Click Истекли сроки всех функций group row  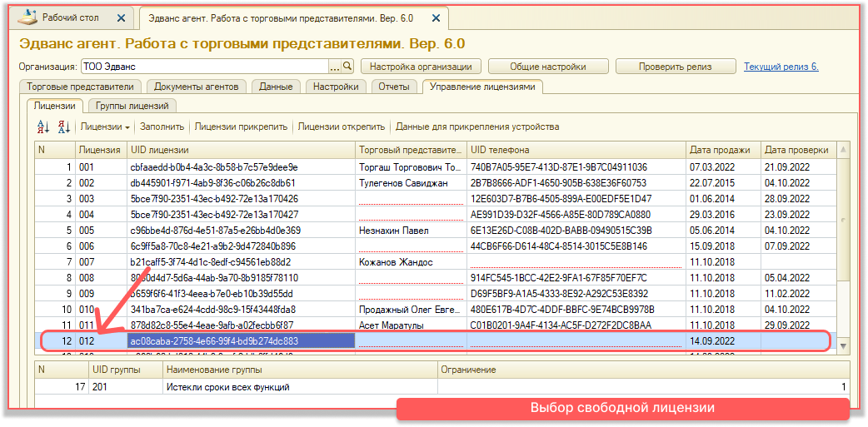click(441, 387)
